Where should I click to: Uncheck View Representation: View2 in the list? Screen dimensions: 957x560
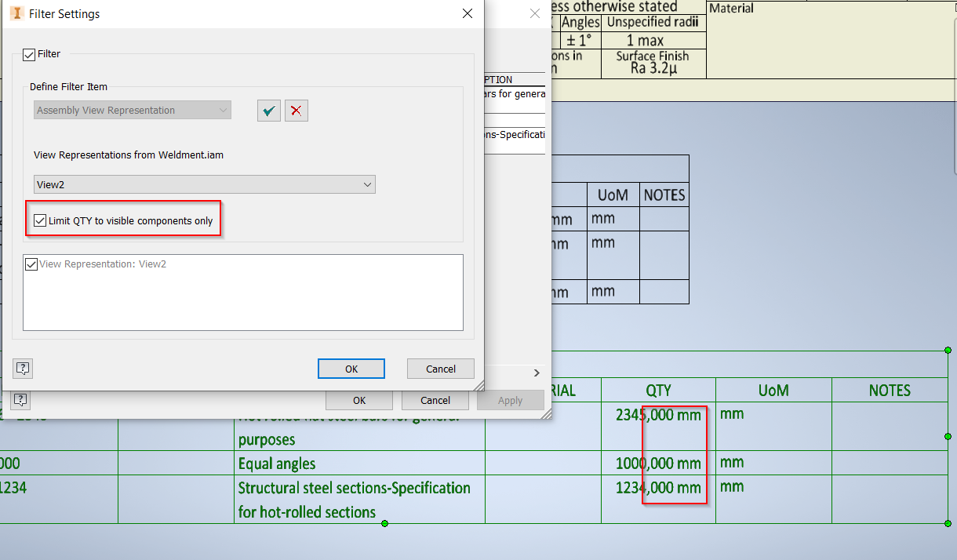[33, 264]
